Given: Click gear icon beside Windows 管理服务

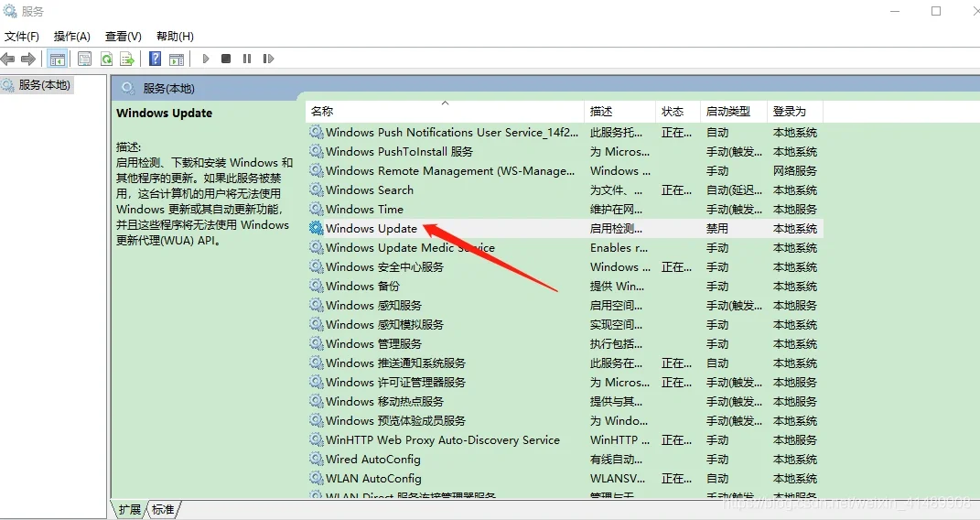Looking at the screenshot, I should coord(317,343).
